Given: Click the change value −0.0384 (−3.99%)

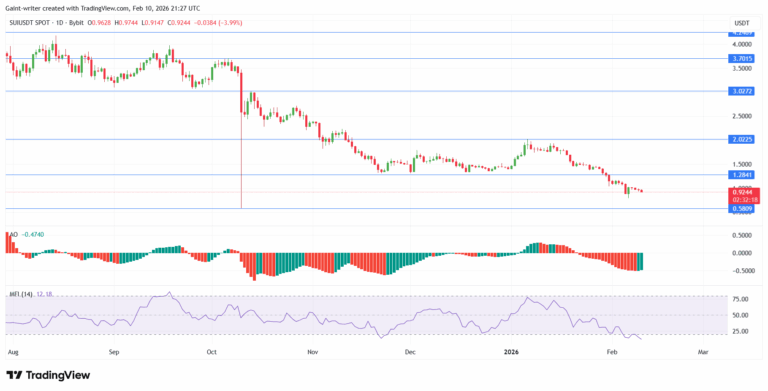Looking at the screenshot, I should [x=219, y=23].
